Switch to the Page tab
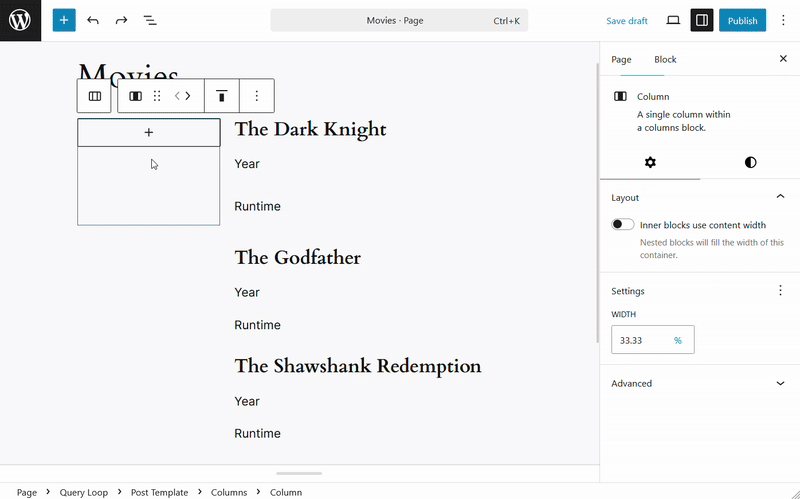 click(x=621, y=59)
